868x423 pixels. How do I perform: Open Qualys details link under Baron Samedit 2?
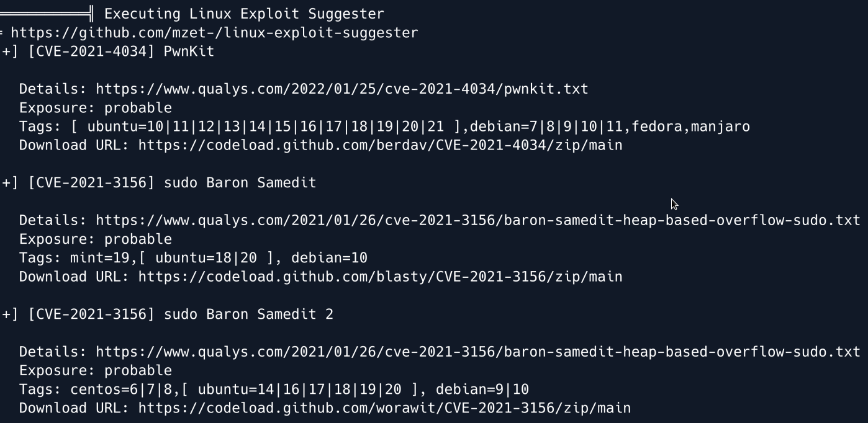(477, 352)
